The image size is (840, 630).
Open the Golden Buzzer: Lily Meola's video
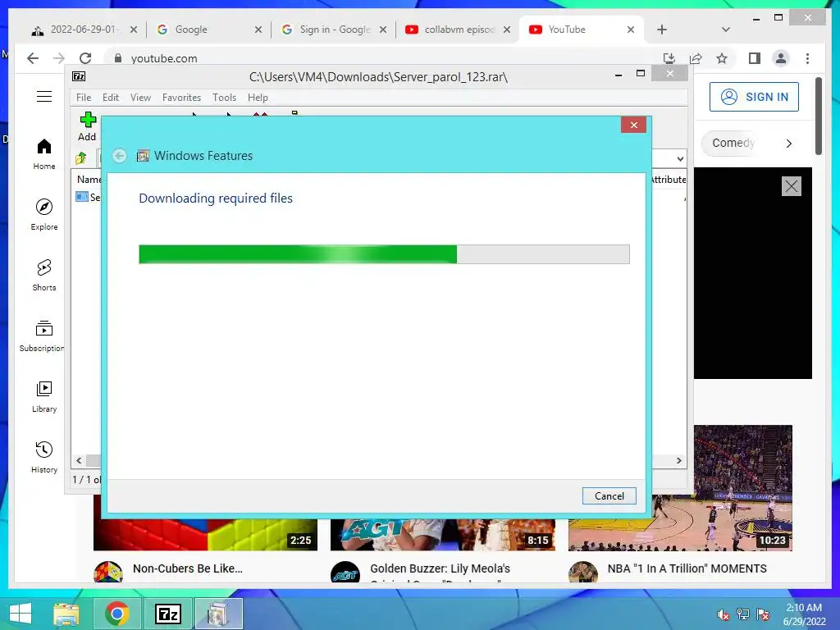coord(440,568)
